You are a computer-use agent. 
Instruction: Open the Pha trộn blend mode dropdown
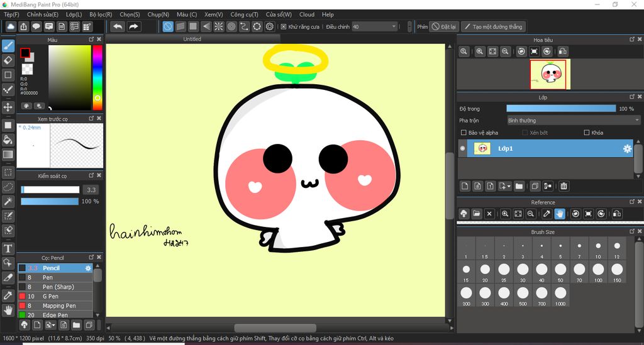(574, 121)
